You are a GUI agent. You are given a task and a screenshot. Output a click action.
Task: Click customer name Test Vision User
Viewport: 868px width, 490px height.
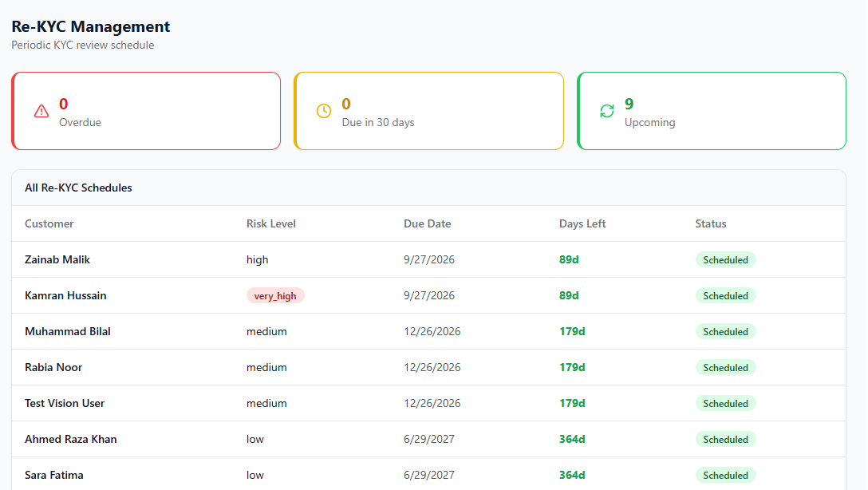tap(65, 404)
